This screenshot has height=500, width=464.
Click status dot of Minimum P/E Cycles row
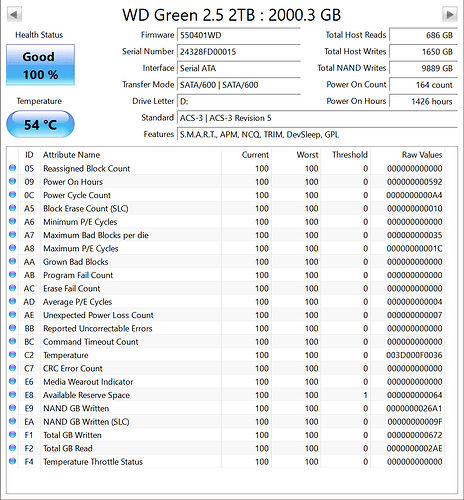(13, 221)
